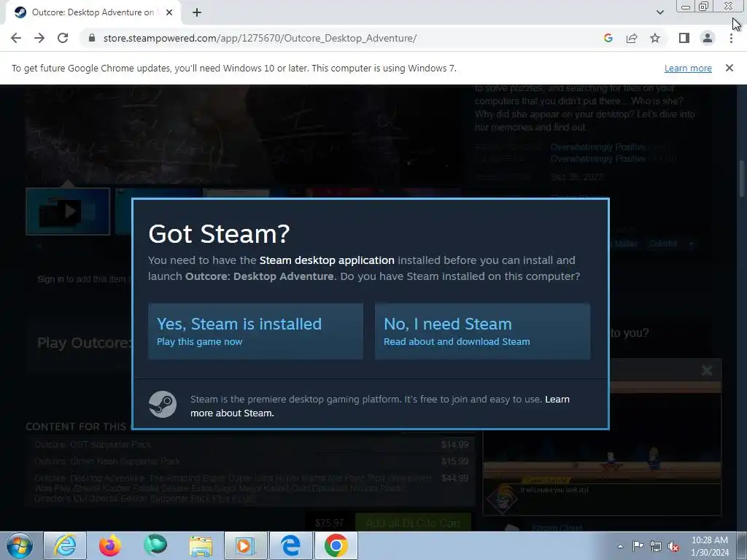The image size is (747, 560).
Task: Open the media player taskbar icon
Action: 246,545
